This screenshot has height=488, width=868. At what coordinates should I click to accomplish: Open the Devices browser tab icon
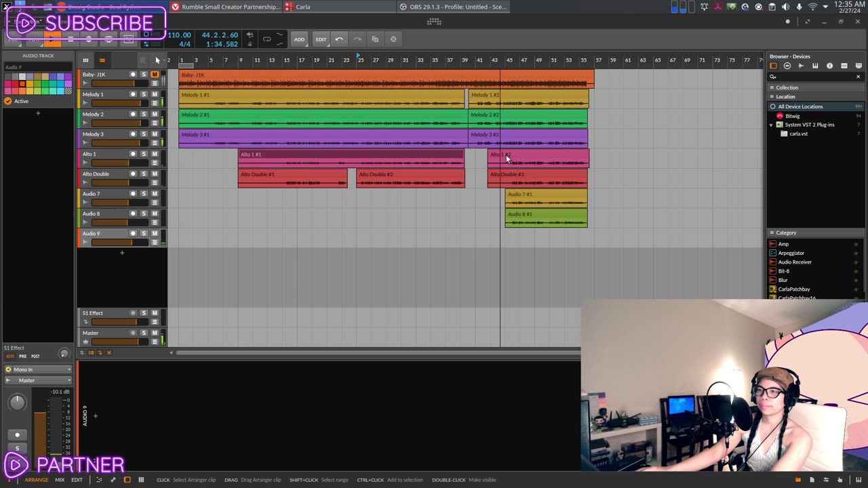click(x=773, y=66)
